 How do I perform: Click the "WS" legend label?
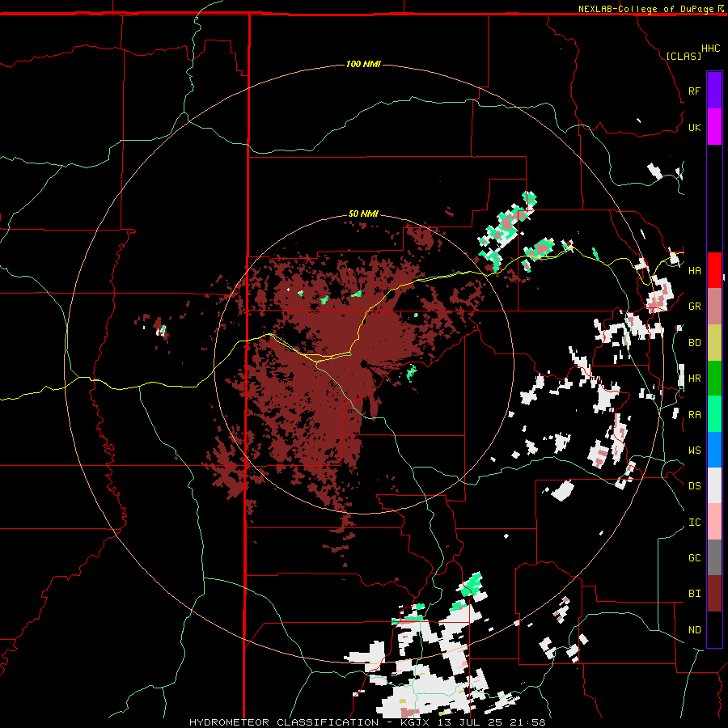click(x=694, y=451)
